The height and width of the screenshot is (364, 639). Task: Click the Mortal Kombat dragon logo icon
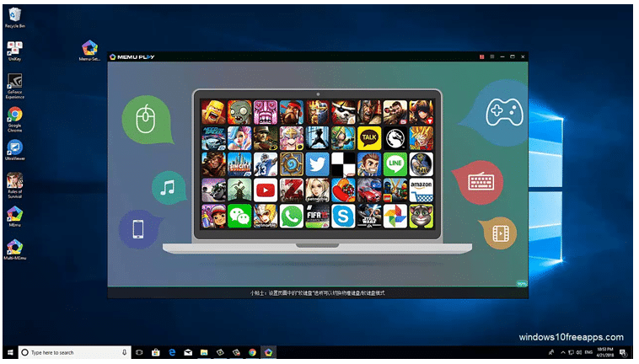point(395,138)
